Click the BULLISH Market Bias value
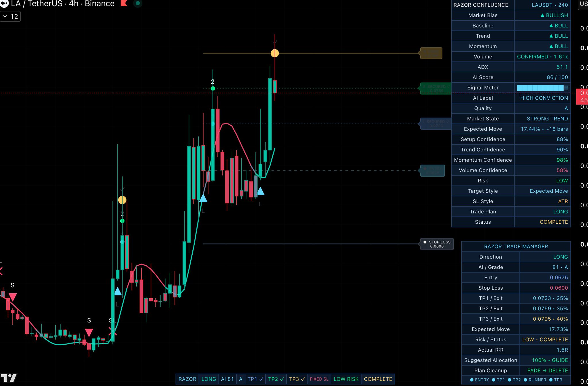This screenshot has height=386, width=588. 554,15
